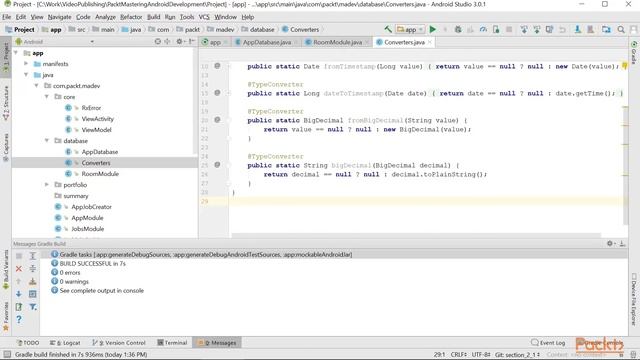640x360 pixels.
Task: Click gutter marker beside the fromBigDecimal line
Action: pos(217,120)
